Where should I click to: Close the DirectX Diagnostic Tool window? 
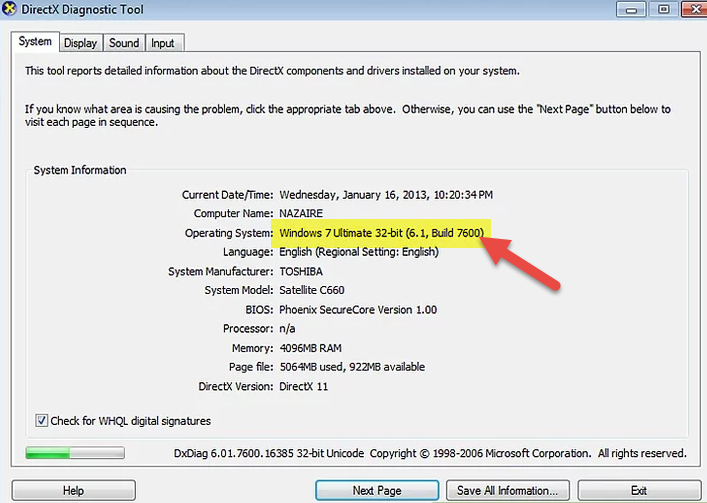click(695, 9)
